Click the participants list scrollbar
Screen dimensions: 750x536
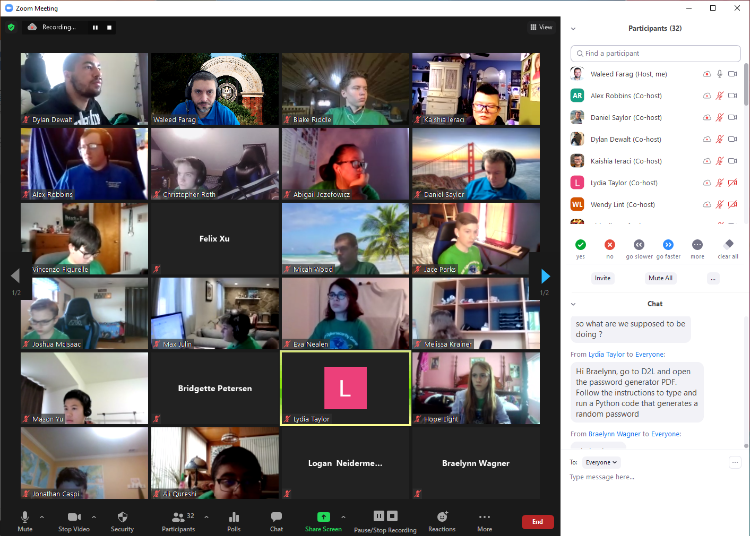click(746, 85)
